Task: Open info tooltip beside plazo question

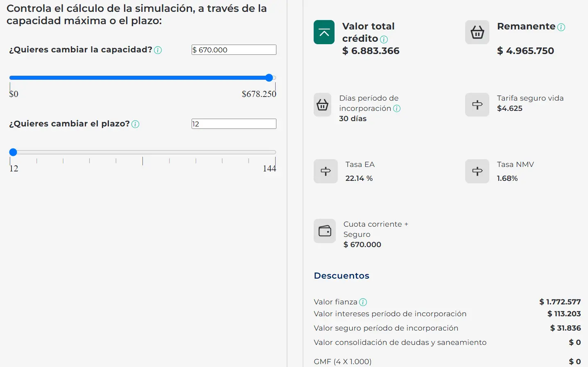Action: point(136,124)
